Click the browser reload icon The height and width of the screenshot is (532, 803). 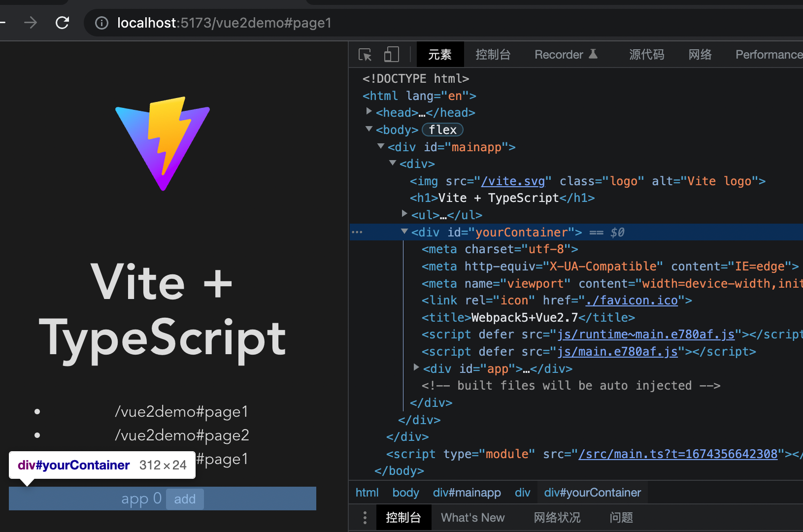click(x=62, y=23)
